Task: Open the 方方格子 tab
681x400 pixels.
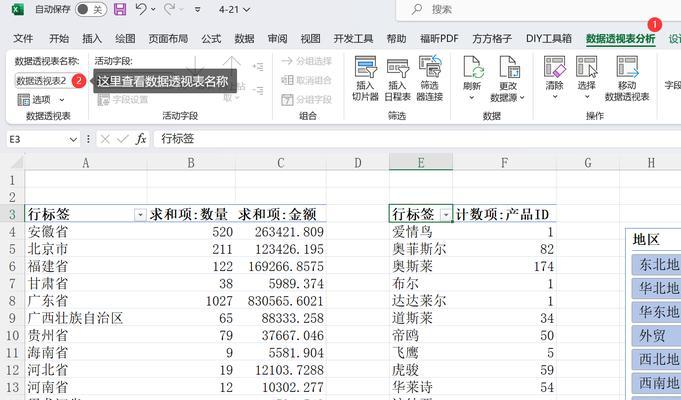Action: tap(492, 39)
